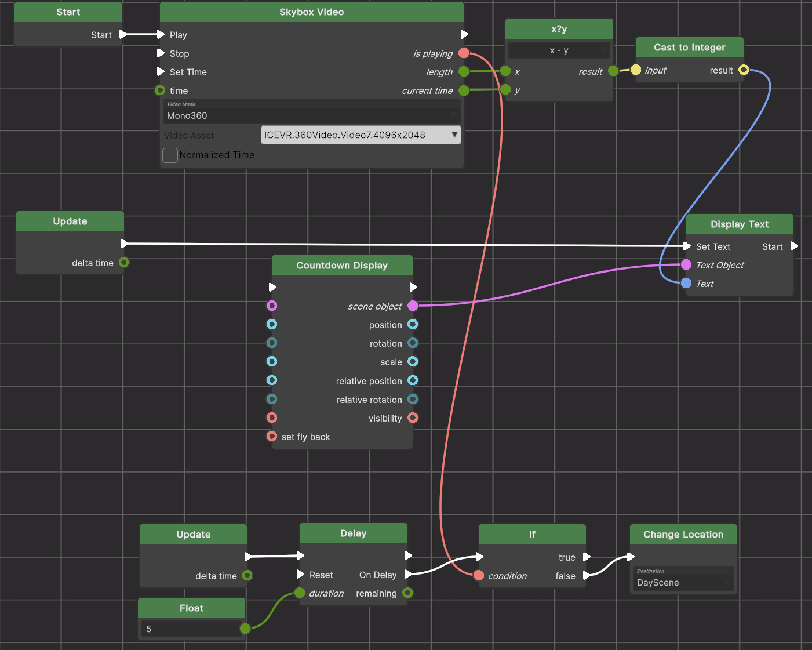Enable the Normalized Time checkbox

(170, 155)
